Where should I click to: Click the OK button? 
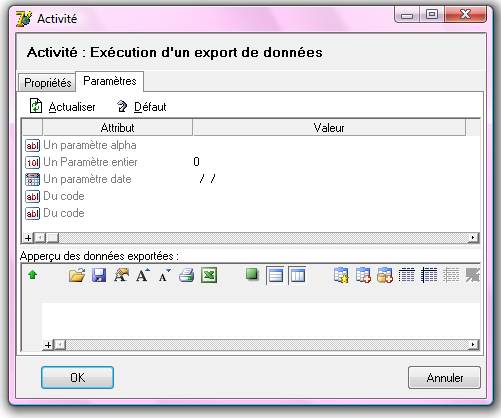(x=77, y=378)
